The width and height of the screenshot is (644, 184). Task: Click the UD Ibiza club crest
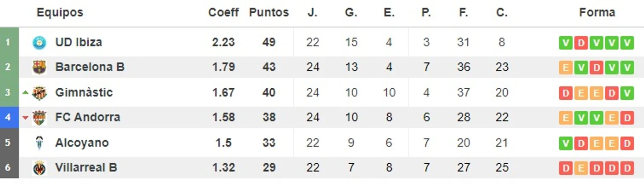[x=39, y=42]
